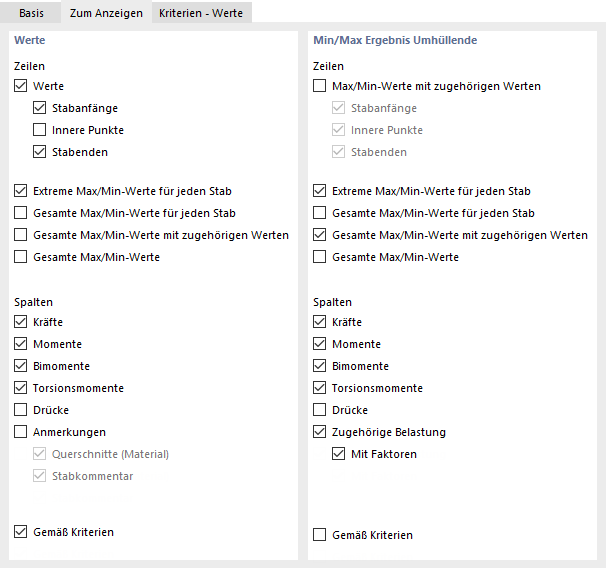This screenshot has height=568, width=606.
Task: Uncheck Stabenden under the Werte rows
Action: [x=40, y=152]
